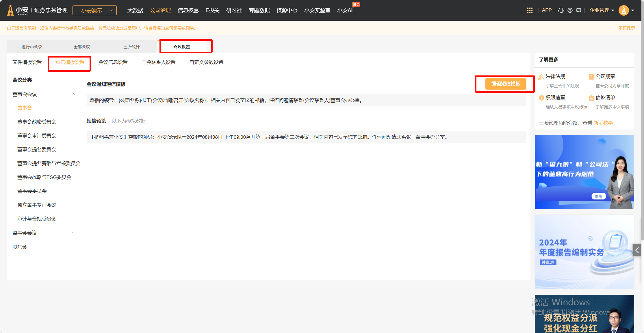
Task: Select 董事会审计委员会 in the category list
Action: pos(37,136)
